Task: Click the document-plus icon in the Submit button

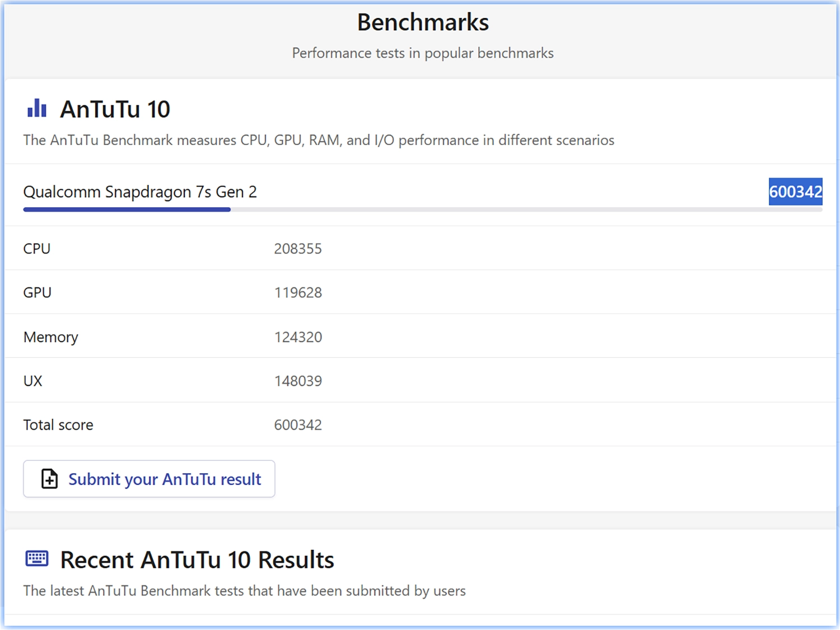Action: tap(49, 479)
